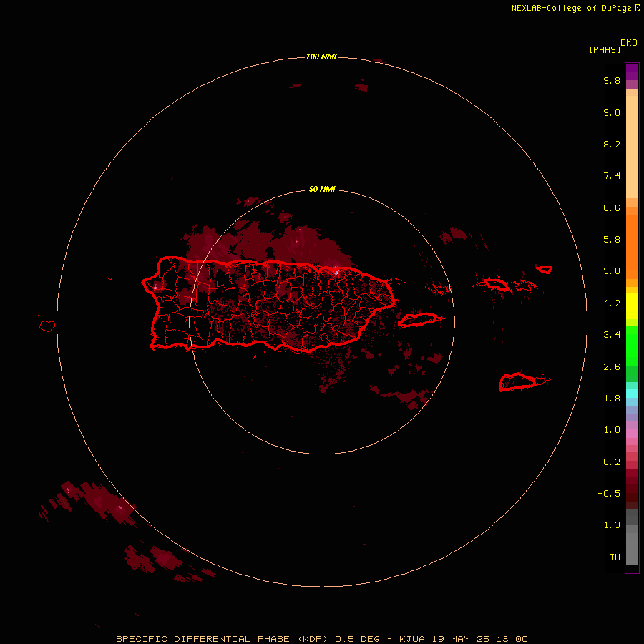
Task: Click the -0.5 legend value
Action: (609, 494)
